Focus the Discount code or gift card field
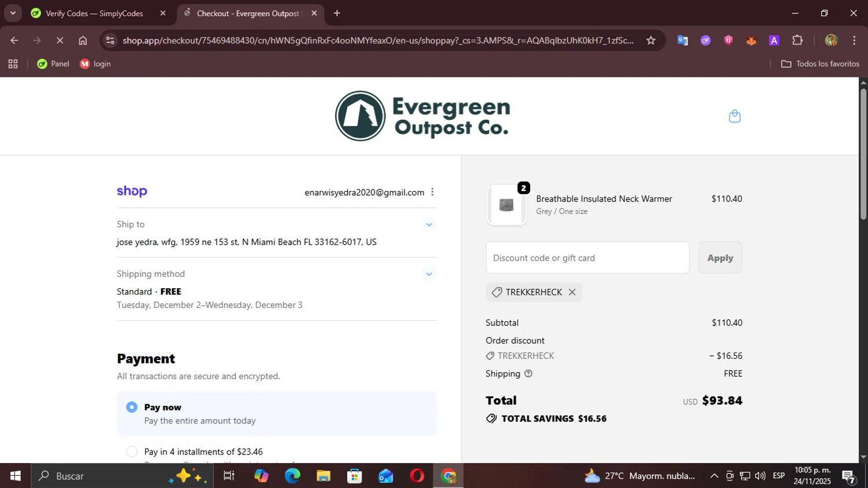Image resolution: width=868 pixels, height=488 pixels. coord(587,258)
